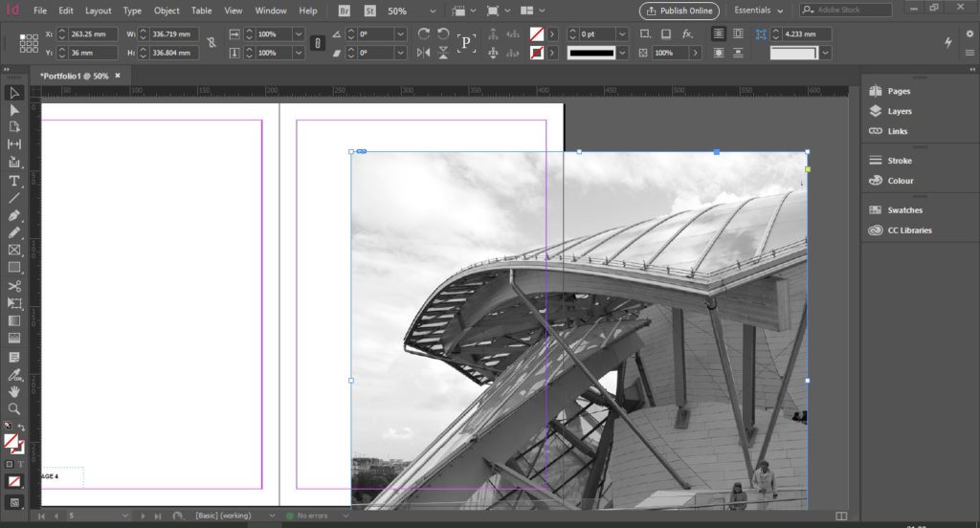Open the File menu

[40, 11]
